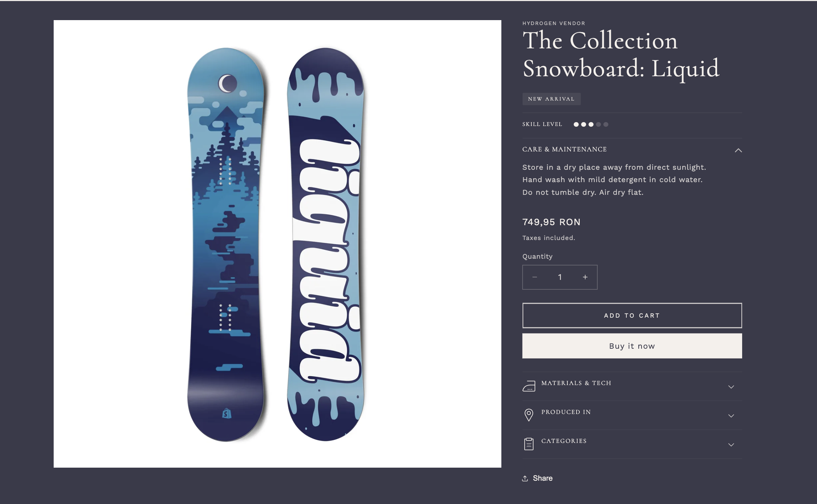Screen dimensions: 817x504
Task: Select the quantity input field
Action: (560, 277)
